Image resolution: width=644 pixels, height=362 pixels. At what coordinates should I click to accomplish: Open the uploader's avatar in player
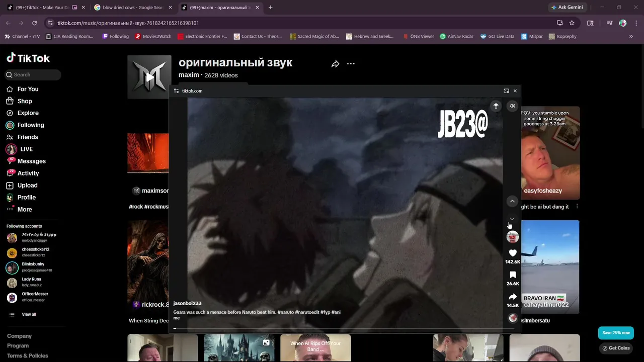click(512, 237)
